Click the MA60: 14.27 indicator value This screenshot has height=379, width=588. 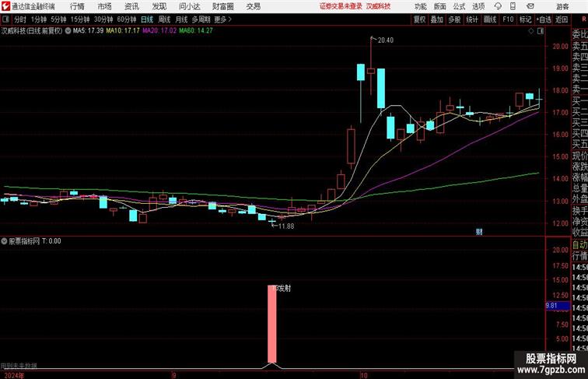(x=196, y=31)
